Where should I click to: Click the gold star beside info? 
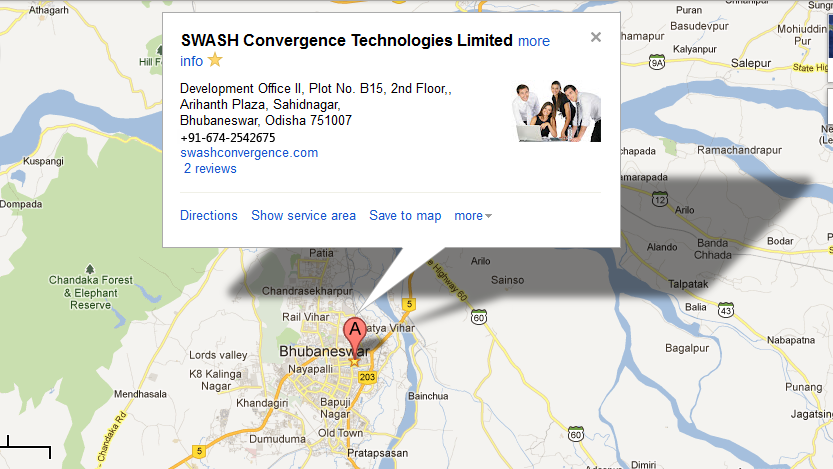coord(215,60)
